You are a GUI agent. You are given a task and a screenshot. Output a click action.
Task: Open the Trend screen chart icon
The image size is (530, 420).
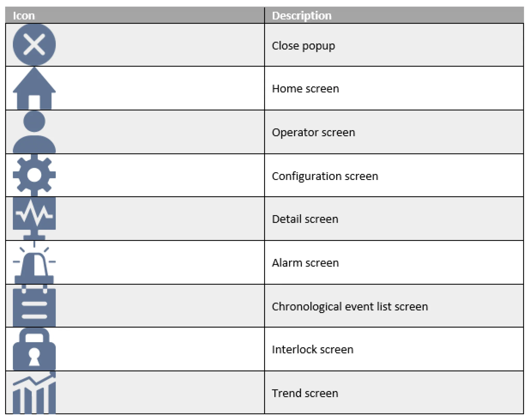[34, 393]
